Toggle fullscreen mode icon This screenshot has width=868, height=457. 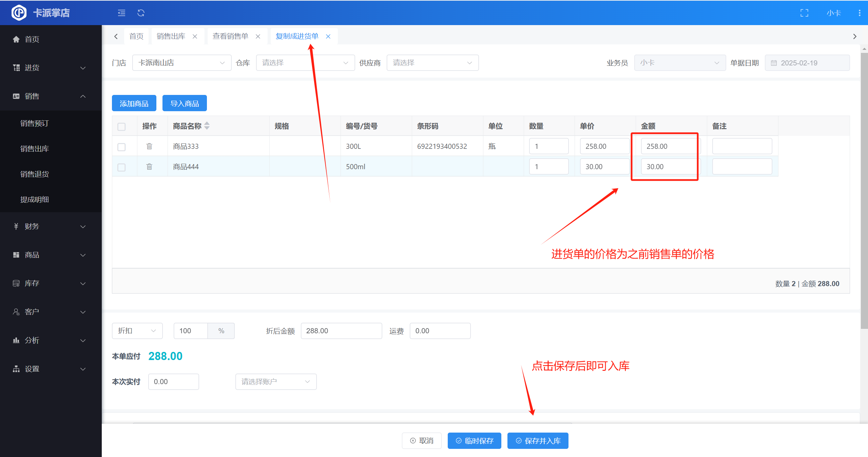pyautogui.click(x=804, y=13)
